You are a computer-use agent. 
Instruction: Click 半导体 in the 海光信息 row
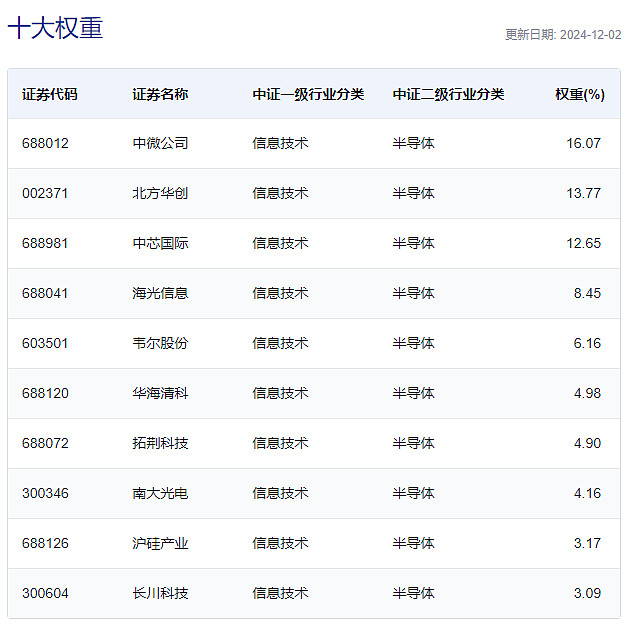(413, 293)
